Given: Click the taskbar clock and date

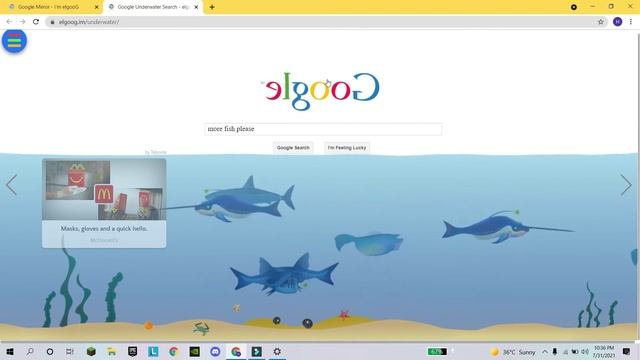Looking at the screenshot, I should (604, 352).
